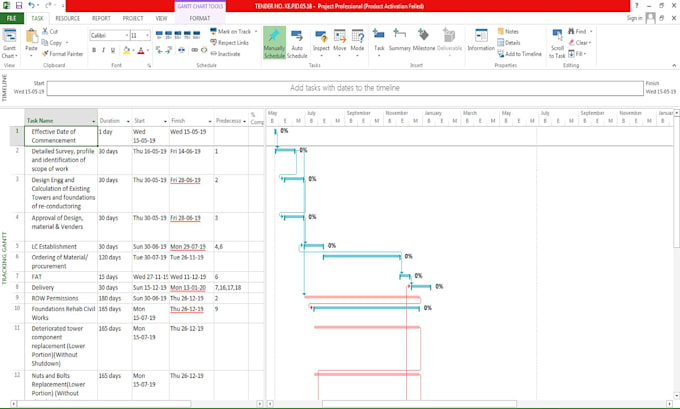Click the timeline Add tasks with dates area
This screenshot has height=409, width=680.
[x=345, y=88]
